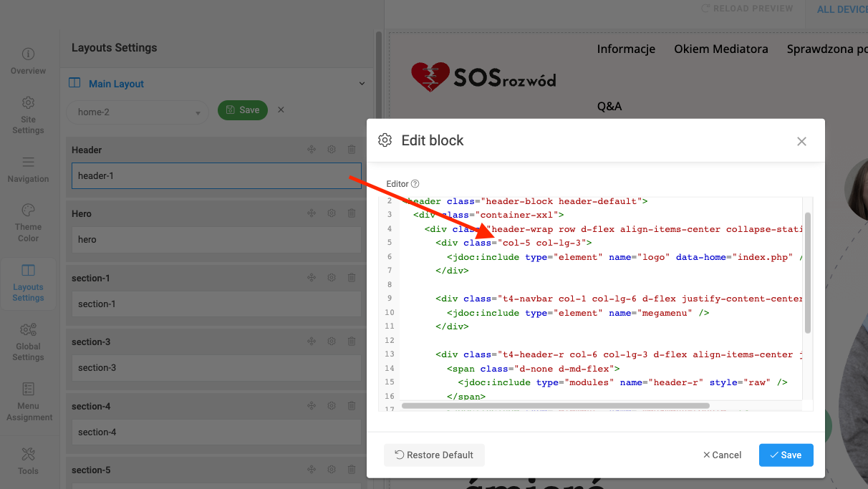868x489 pixels.
Task: Switch to ALL DEVICES preview tab
Action: coord(842,9)
